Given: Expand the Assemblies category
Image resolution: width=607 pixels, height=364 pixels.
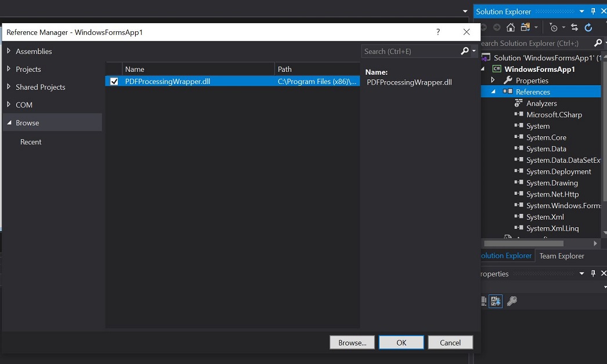Looking at the screenshot, I should pyautogui.click(x=9, y=52).
